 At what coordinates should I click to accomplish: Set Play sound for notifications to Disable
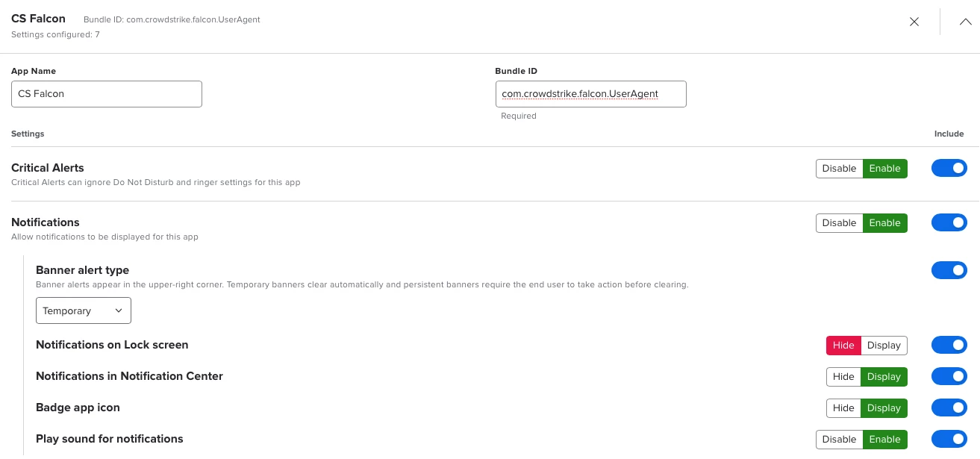(839, 440)
